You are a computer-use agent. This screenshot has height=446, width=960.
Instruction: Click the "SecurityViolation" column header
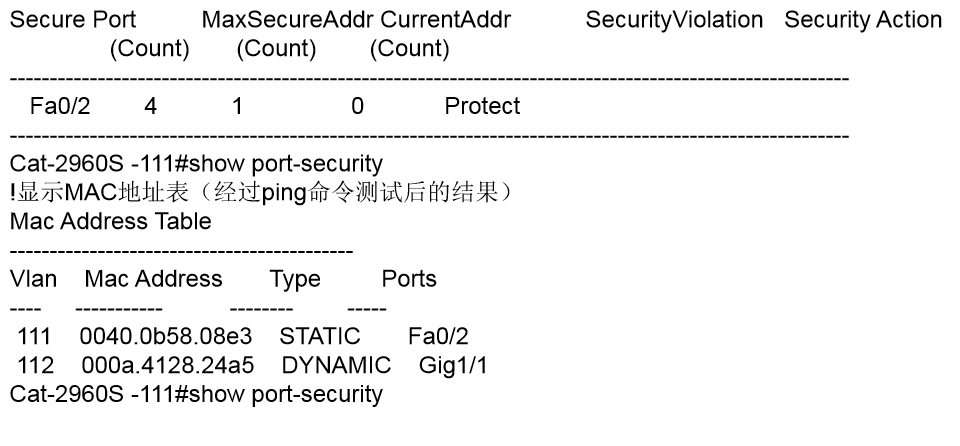[x=674, y=20]
